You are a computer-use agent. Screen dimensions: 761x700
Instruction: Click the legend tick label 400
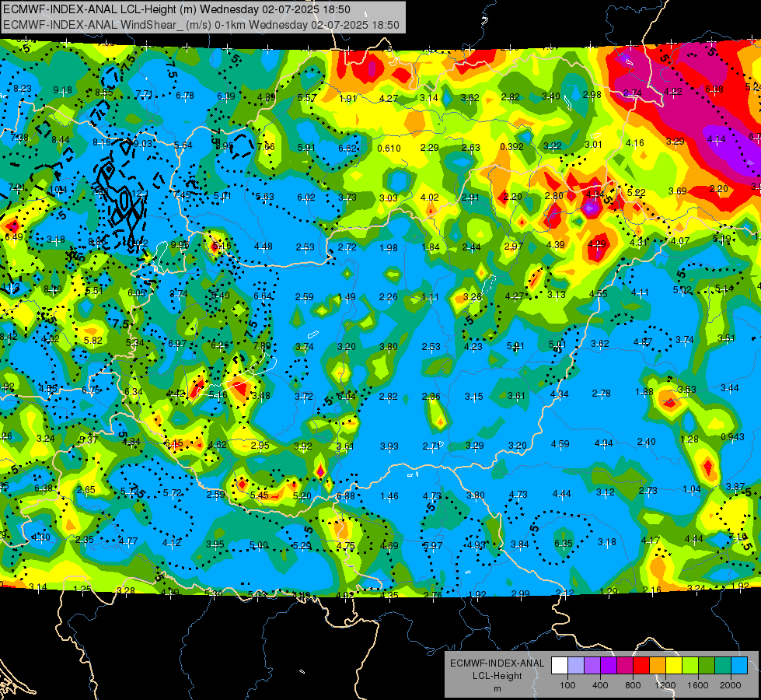tap(600, 685)
